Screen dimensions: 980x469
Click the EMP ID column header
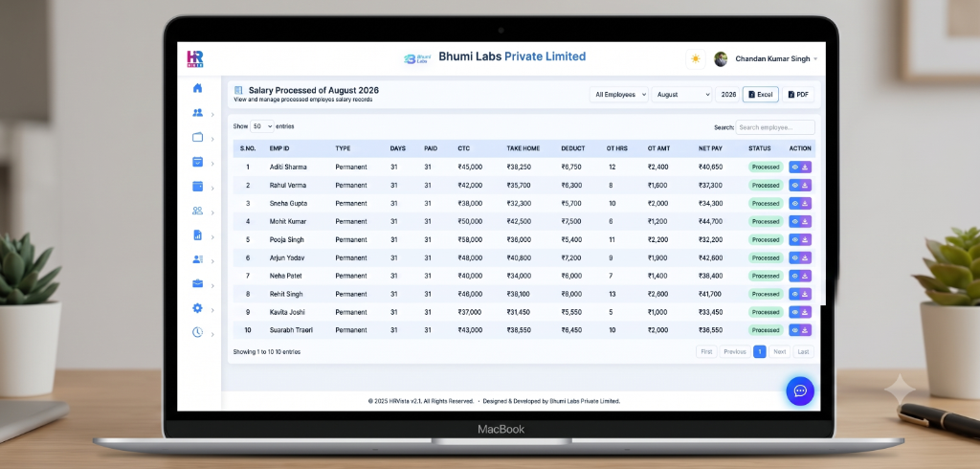pyautogui.click(x=279, y=148)
